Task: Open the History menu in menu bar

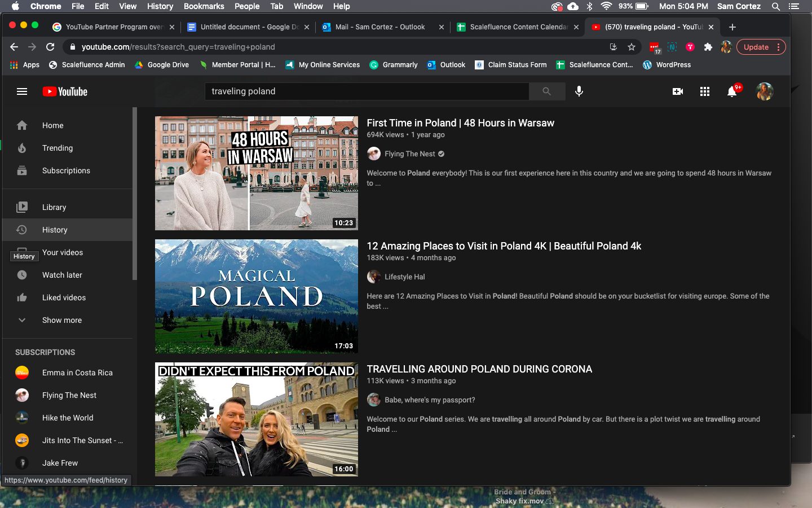Action: click(160, 6)
